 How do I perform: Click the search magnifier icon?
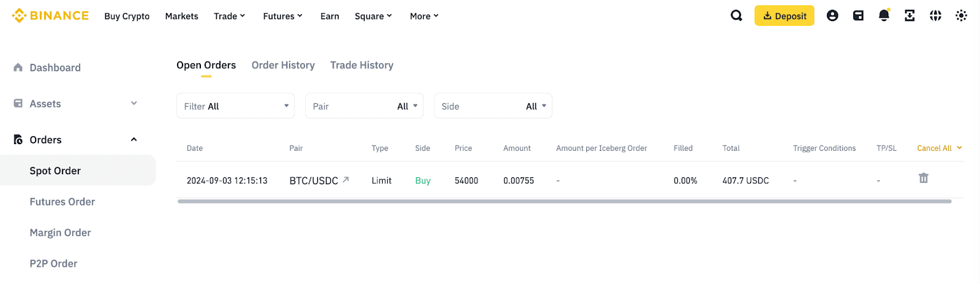coord(736,16)
